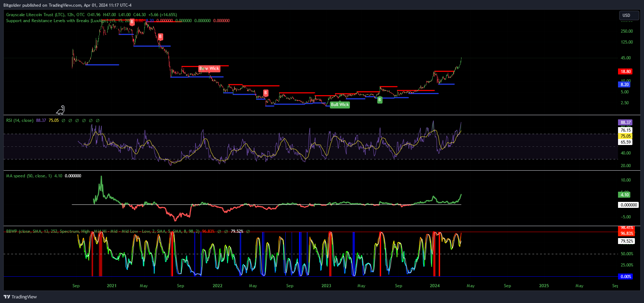Viewport: 644px width, 303px height.
Task: Click the RSI (14, close) indicator label
Action: click(x=20, y=120)
